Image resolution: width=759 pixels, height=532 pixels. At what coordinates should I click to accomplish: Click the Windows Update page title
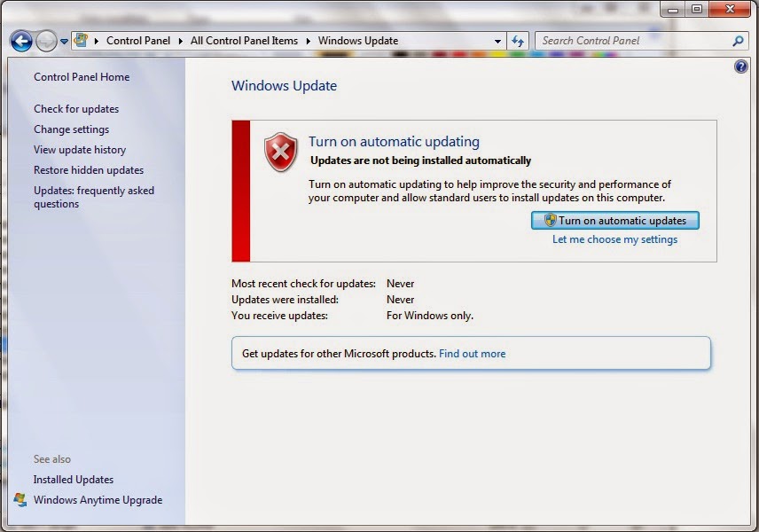tap(284, 86)
